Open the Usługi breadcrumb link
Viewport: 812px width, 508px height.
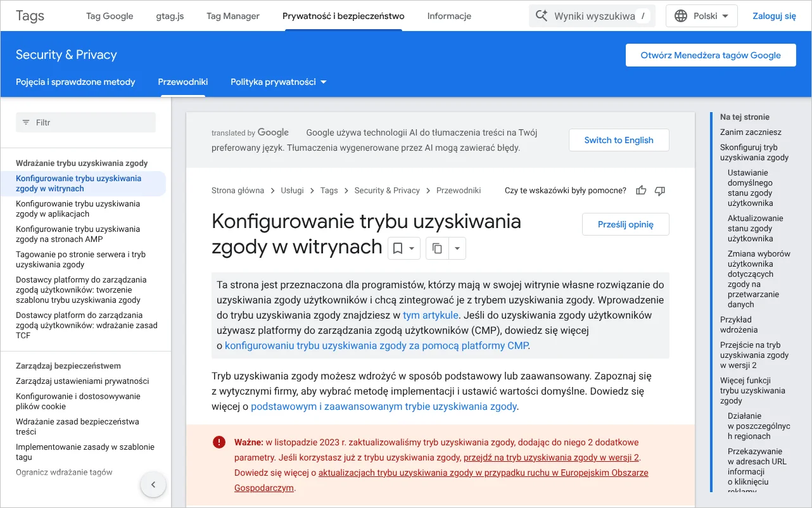click(x=293, y=190)
